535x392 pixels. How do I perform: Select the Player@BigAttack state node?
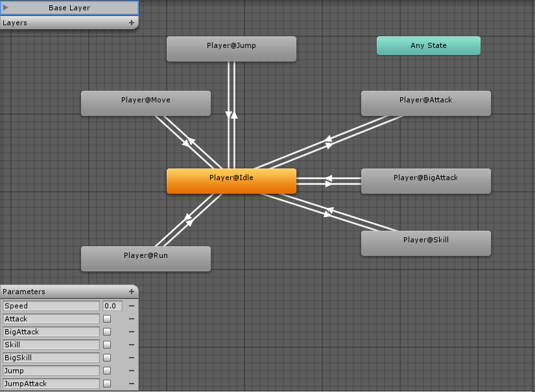(x=426, y=181)
